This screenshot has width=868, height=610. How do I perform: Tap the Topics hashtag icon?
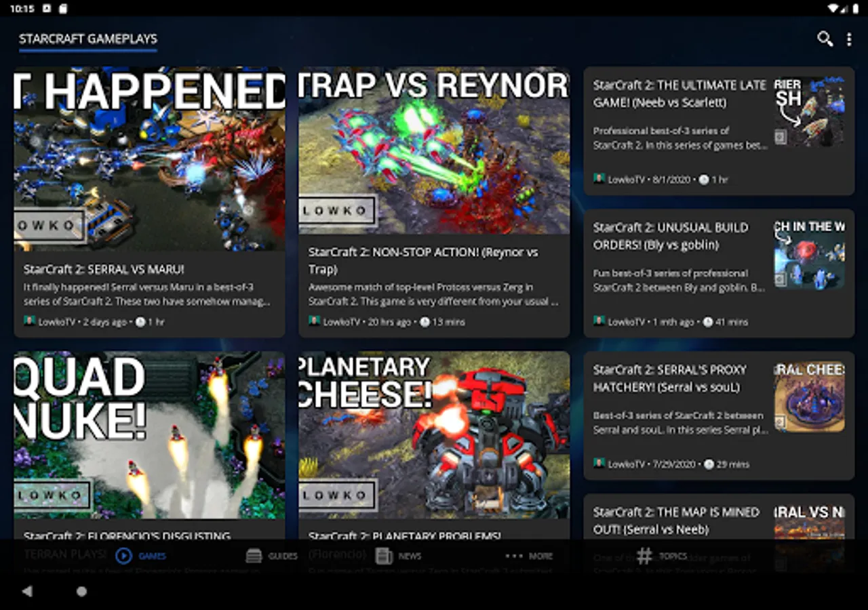click(644, 556)
